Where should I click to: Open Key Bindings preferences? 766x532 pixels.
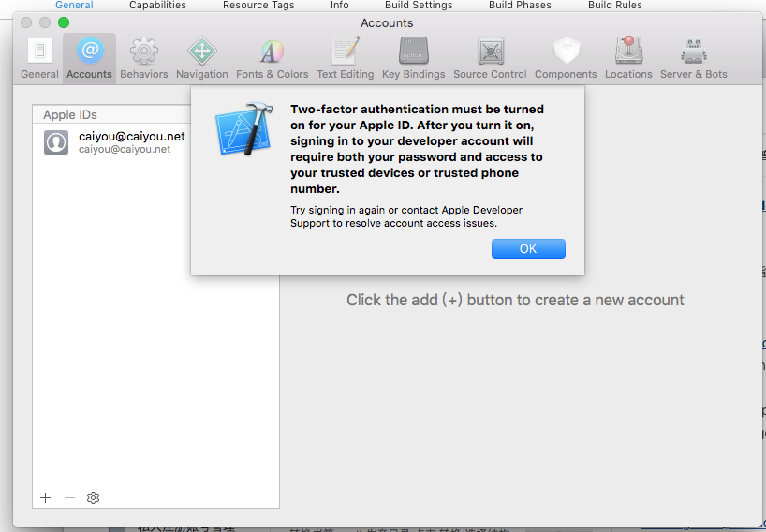413,58
